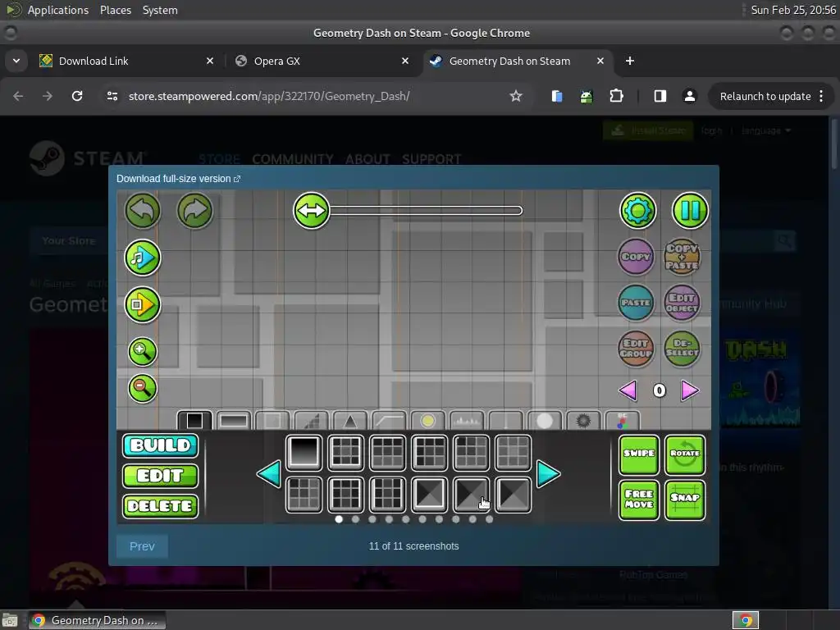Screen dimensions: 840x630
Task: Switch to the Download Link tab
Action: (127, 61)
